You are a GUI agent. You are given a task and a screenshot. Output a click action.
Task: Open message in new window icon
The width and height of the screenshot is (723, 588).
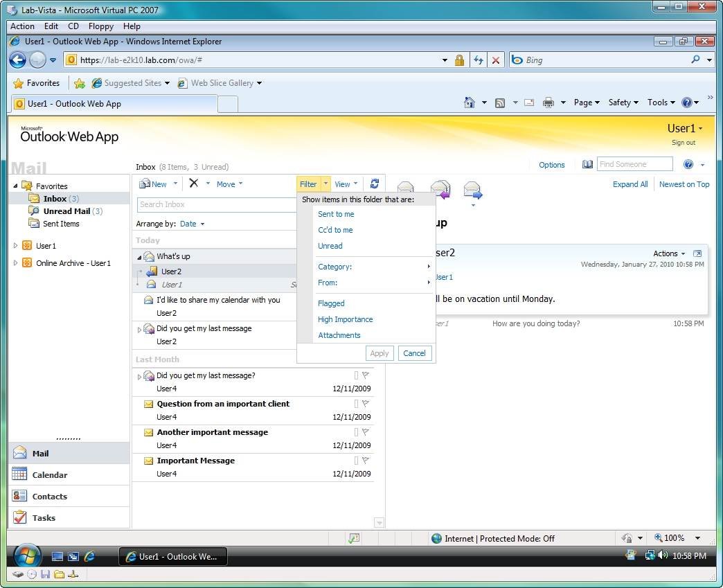697,253
